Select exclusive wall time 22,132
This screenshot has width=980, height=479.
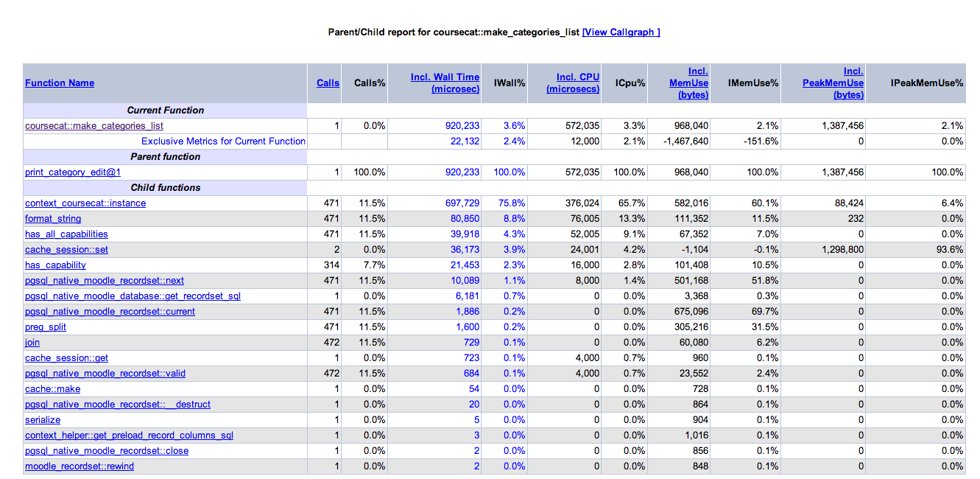(x=465, y=141)
